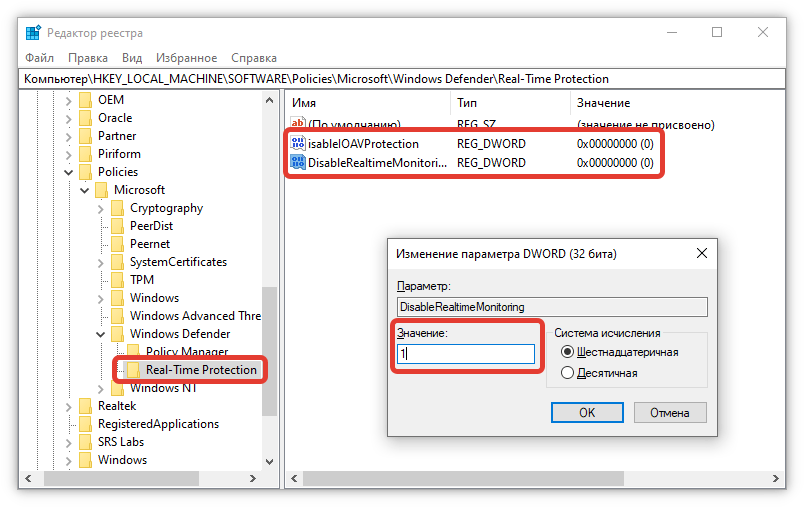Click the DisableIOAVProtection DWORD value icon
This screenshot has height=507, width=804.
pyautogui.click(x=297, y=144)
